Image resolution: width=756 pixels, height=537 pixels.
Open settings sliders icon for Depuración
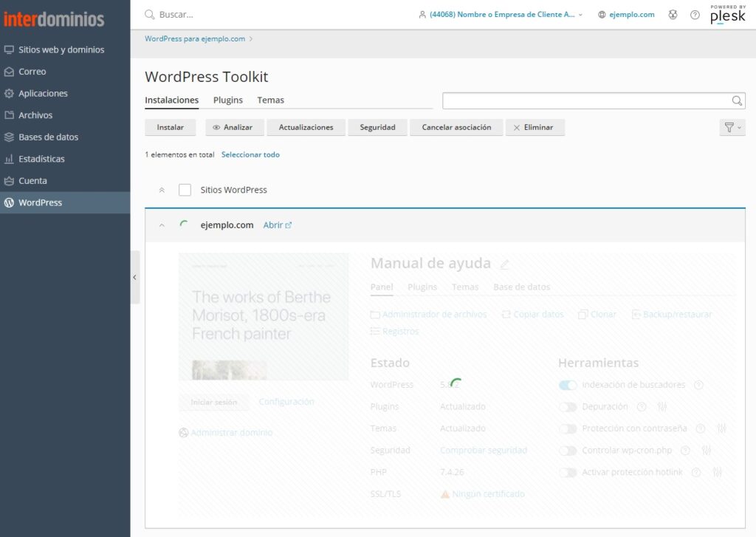pos(662,407)
